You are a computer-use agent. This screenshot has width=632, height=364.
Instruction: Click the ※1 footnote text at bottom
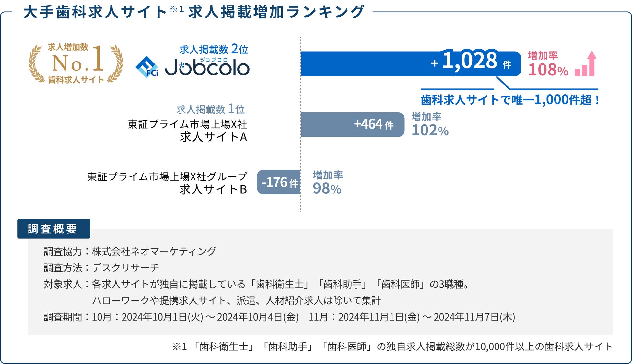pos(392,347)
